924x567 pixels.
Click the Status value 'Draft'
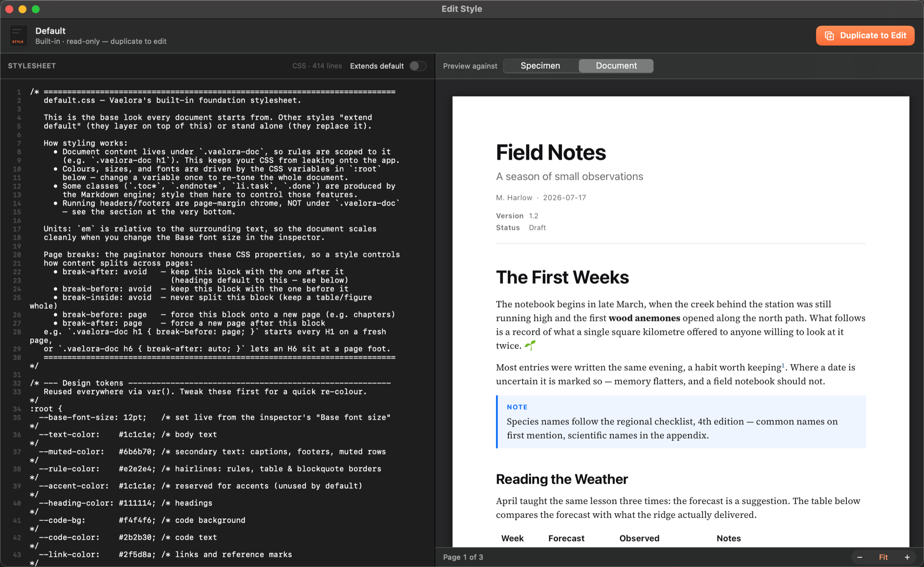[537, 227]
